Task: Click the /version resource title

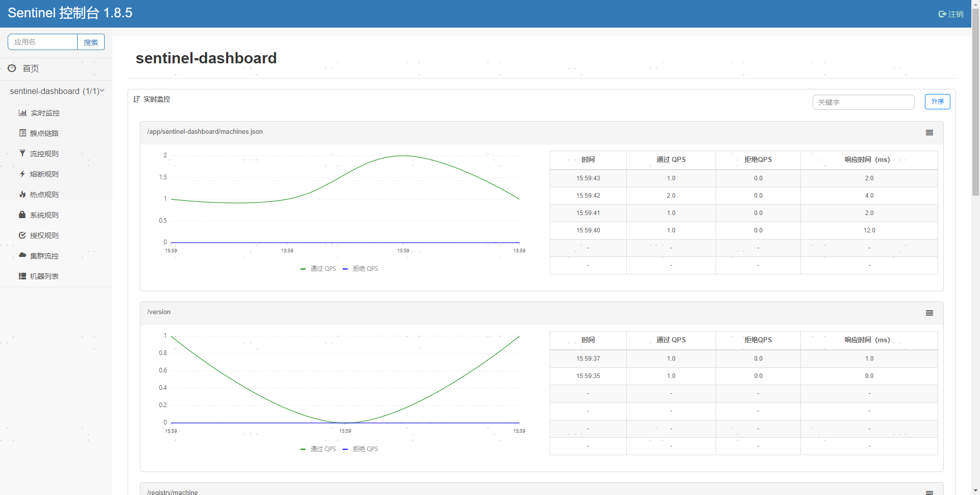Action: pyautogui.click(x=159, y=312)
